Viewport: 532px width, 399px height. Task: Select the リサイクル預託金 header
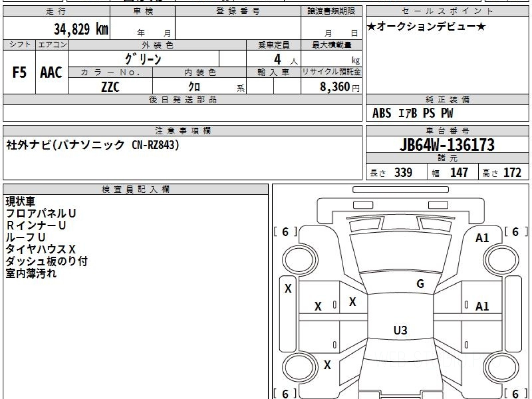pyautogui.click(x=331, y=72)
